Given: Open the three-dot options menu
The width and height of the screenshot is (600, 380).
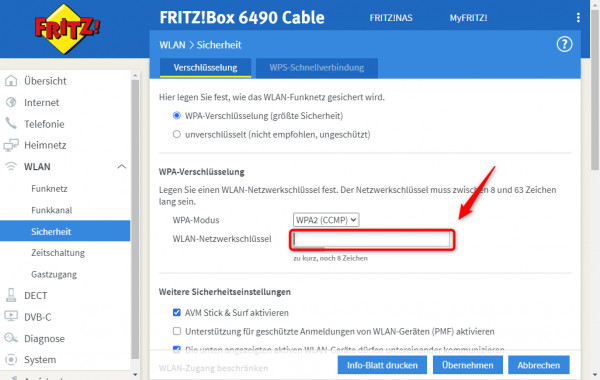Looking at the screenshot, I should [578, 17].
